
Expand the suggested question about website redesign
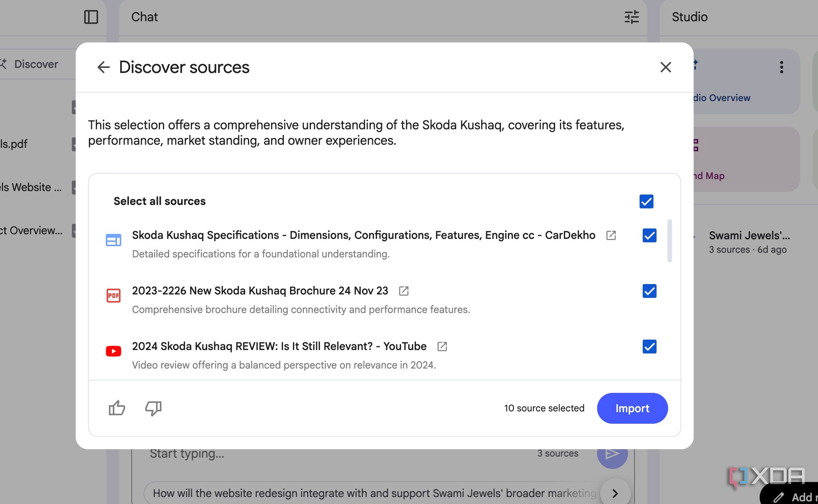pos(614,493)
